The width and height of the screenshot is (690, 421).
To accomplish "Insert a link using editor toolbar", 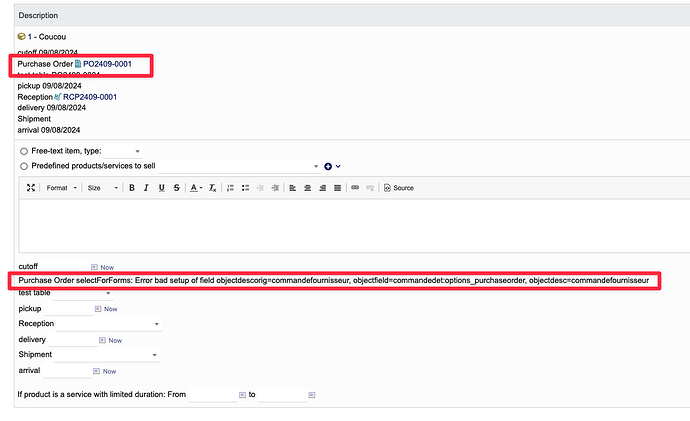I will pyautogui.click(x=355, y=187).
